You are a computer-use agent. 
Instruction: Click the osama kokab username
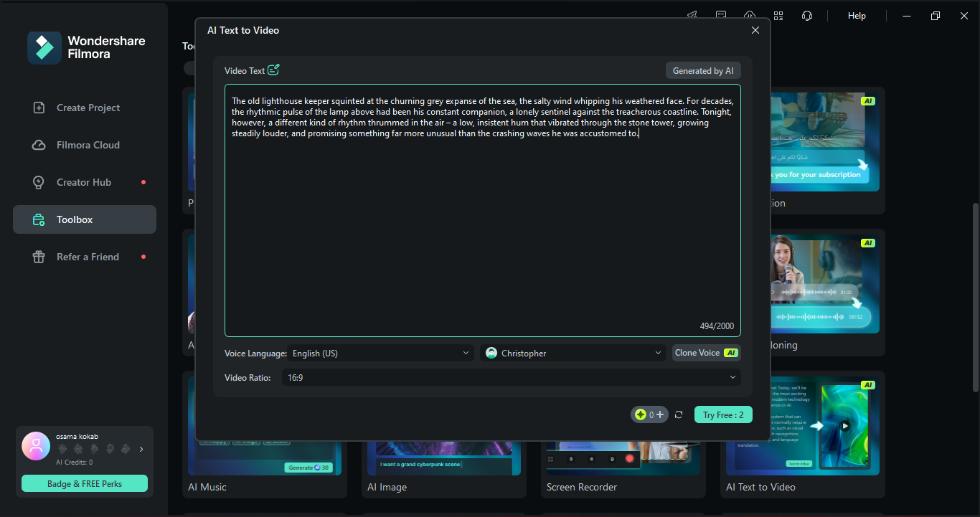click(x=77, y=436)
